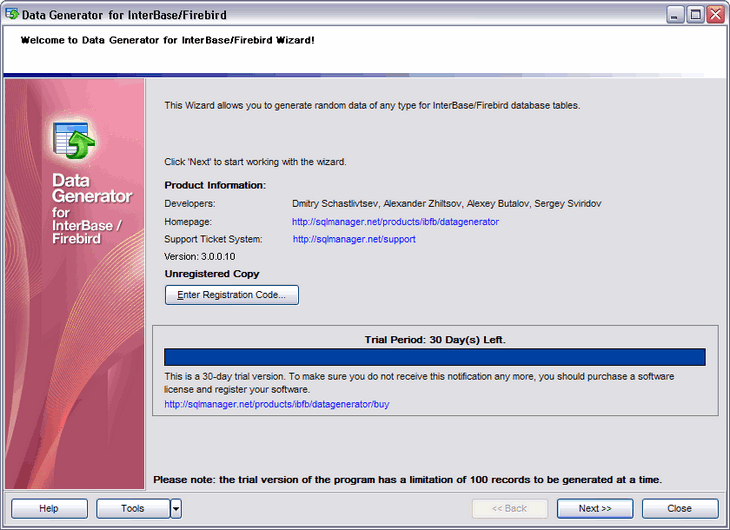Minimize the Data Generator window
The width and height of the screenshot is (730, 530).
pos(675,15)
